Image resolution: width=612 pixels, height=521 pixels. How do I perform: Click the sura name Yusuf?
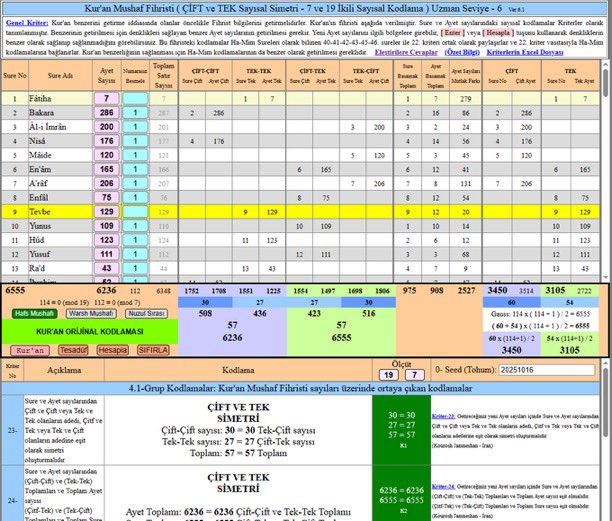(x=39, y=254)
